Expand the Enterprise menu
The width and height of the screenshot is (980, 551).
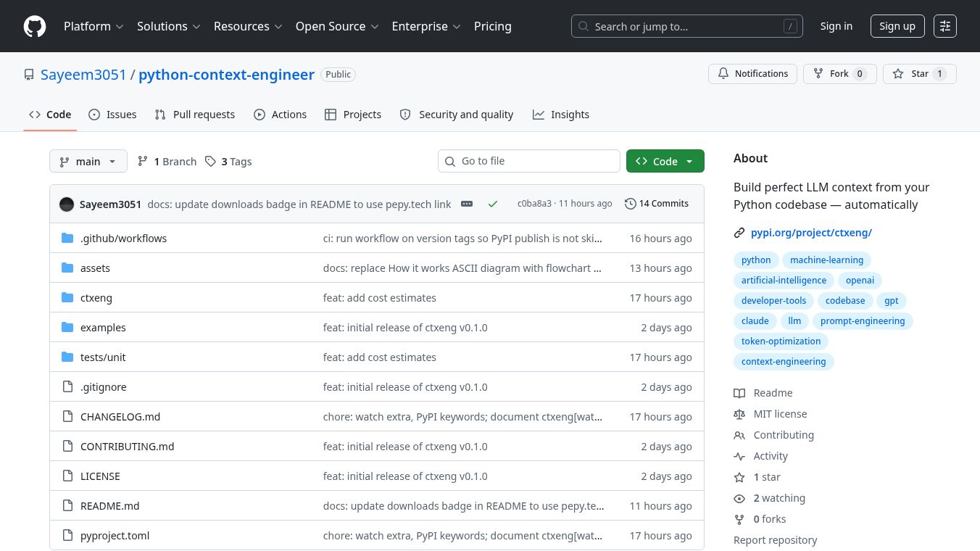click(426, 26)
